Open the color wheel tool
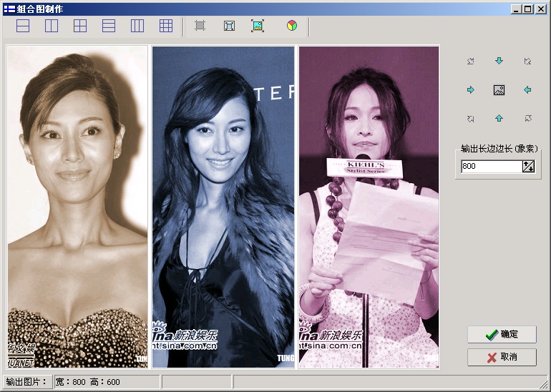The height and width of the screenshot is (392, 551). pos(292,26)
